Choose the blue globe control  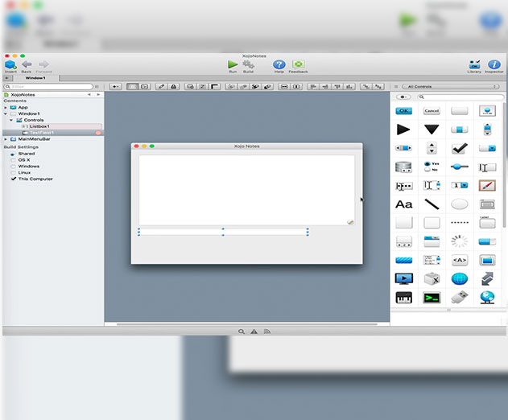tap(460, 279)
